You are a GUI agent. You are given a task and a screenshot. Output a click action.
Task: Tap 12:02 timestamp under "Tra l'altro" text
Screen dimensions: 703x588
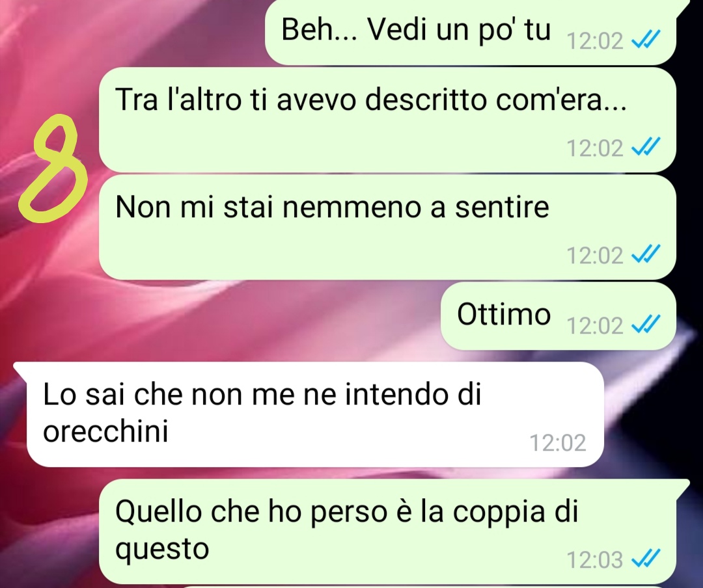point(595,148)
